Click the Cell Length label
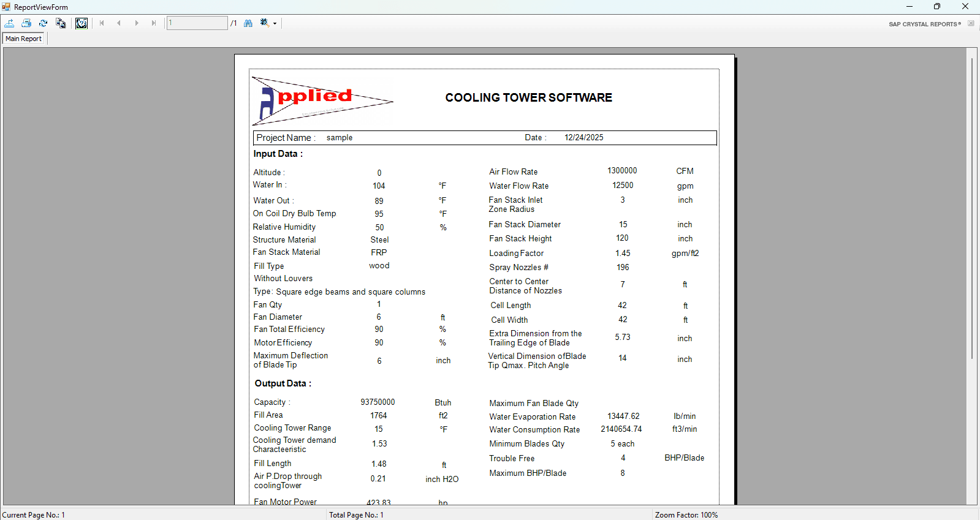The image size is (980, 520). (x=511, y=306)
